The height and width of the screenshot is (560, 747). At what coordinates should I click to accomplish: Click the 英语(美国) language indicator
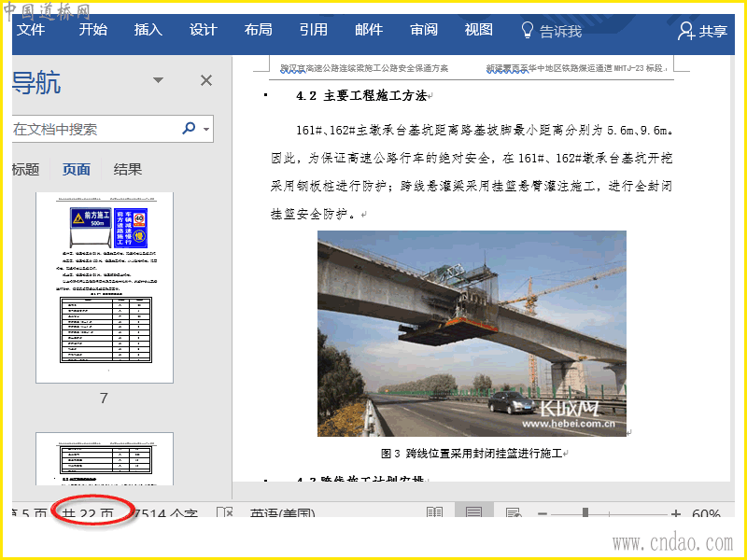(283, 513)
